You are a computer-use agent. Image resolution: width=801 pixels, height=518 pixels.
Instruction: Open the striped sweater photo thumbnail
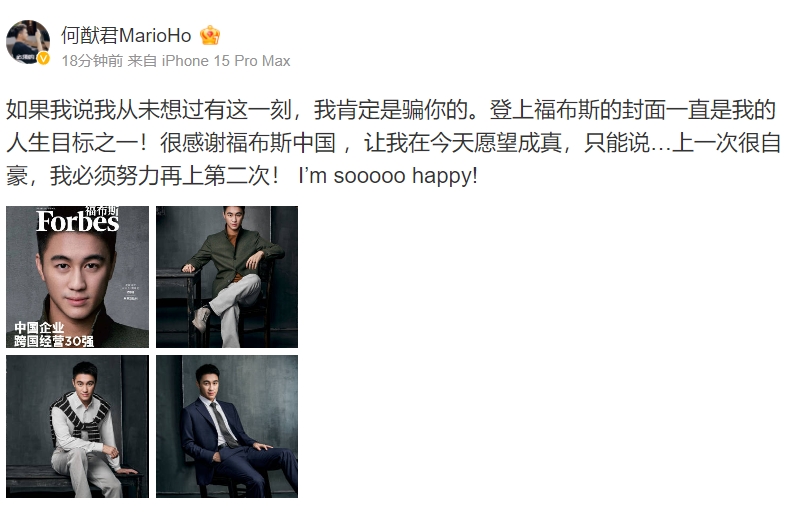tap(77, 427)
